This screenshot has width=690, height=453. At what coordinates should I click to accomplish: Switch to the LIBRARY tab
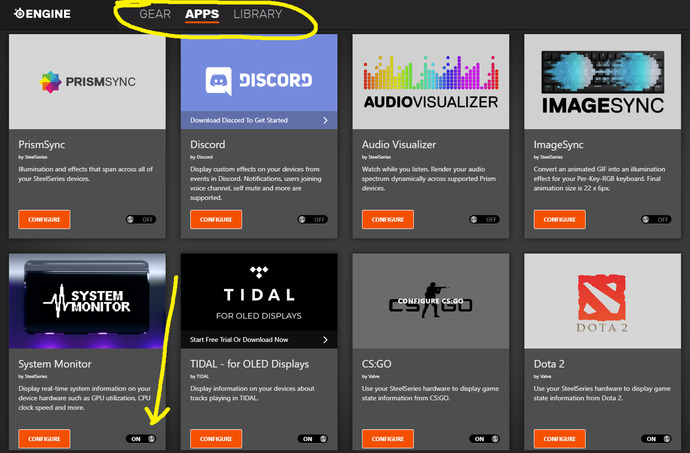pyautogui.click(x=258, y=14)
